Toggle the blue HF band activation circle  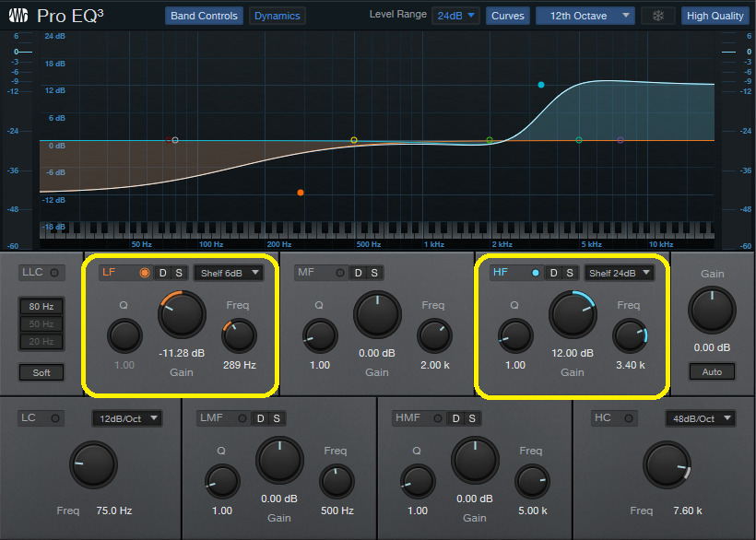pos(537,272)
